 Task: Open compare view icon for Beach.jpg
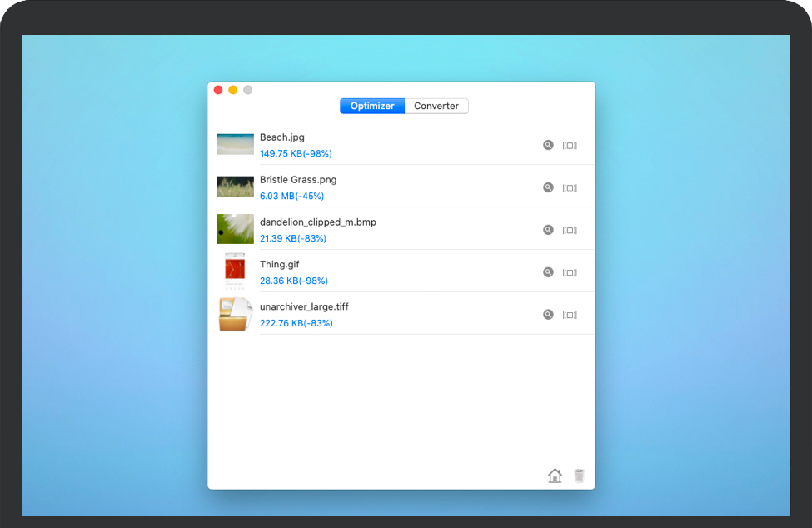coord(570,146)
